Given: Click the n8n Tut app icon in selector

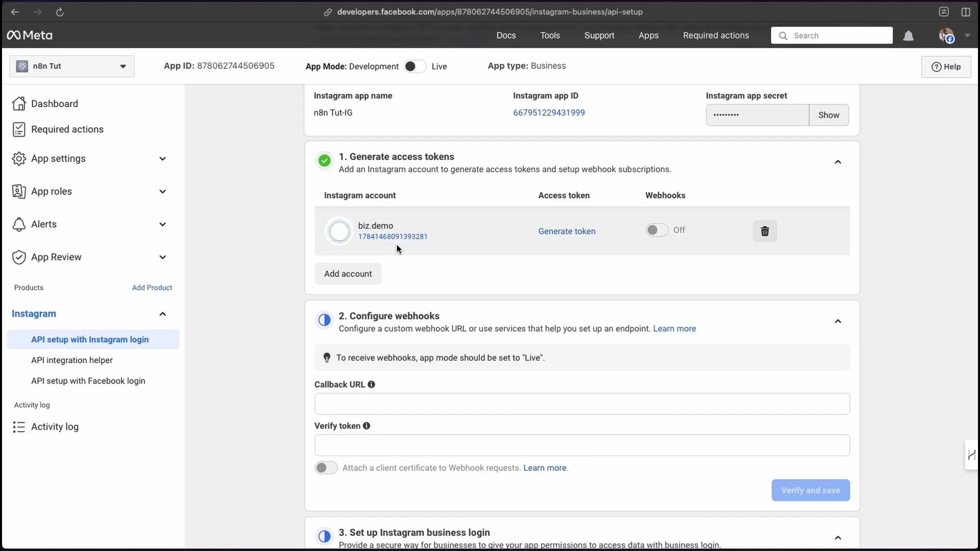Looking at the screenshot, I should tap(22, 66).
